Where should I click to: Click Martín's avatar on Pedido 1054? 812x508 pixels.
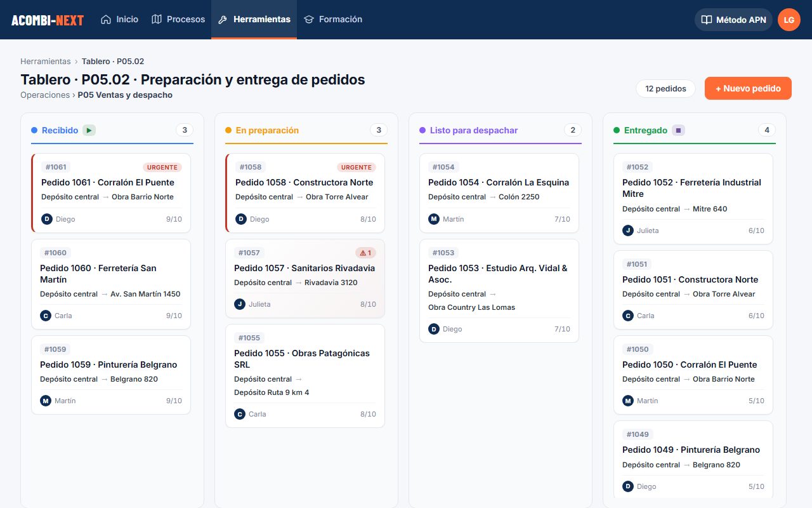coord(433,219)
